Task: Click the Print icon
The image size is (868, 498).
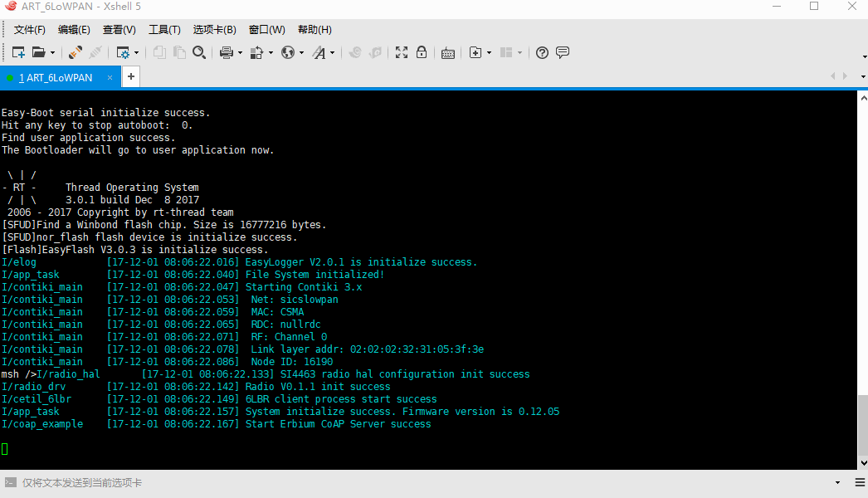Action: (x=226, y=52)
